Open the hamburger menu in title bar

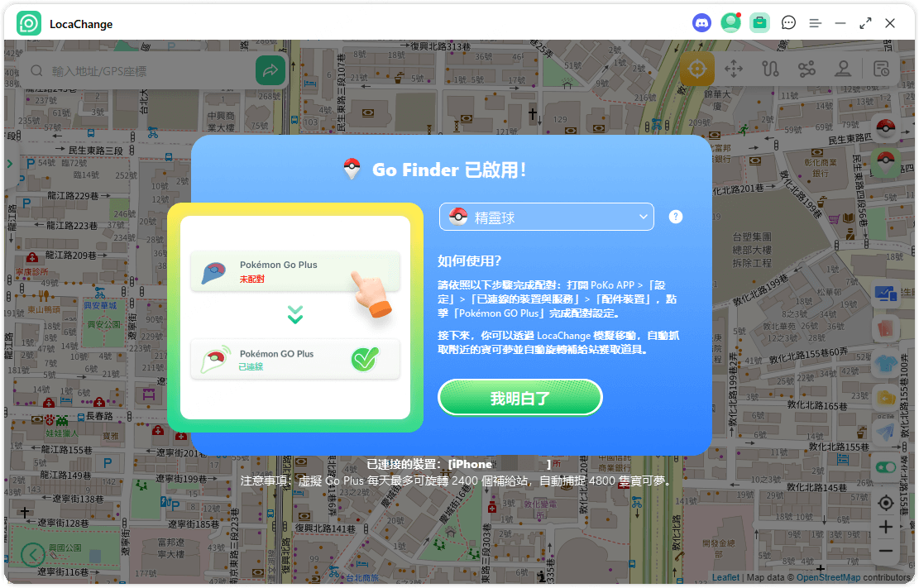(816, 23)
